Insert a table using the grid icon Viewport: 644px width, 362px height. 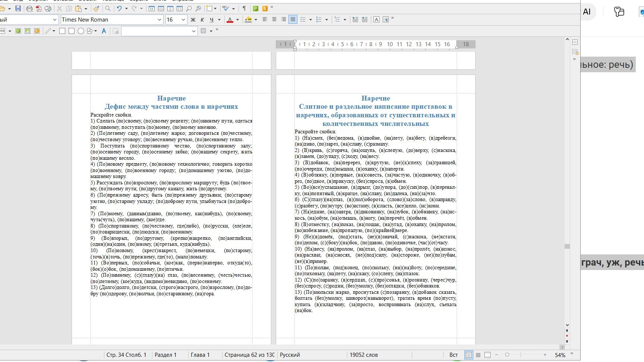coord(203,31)
